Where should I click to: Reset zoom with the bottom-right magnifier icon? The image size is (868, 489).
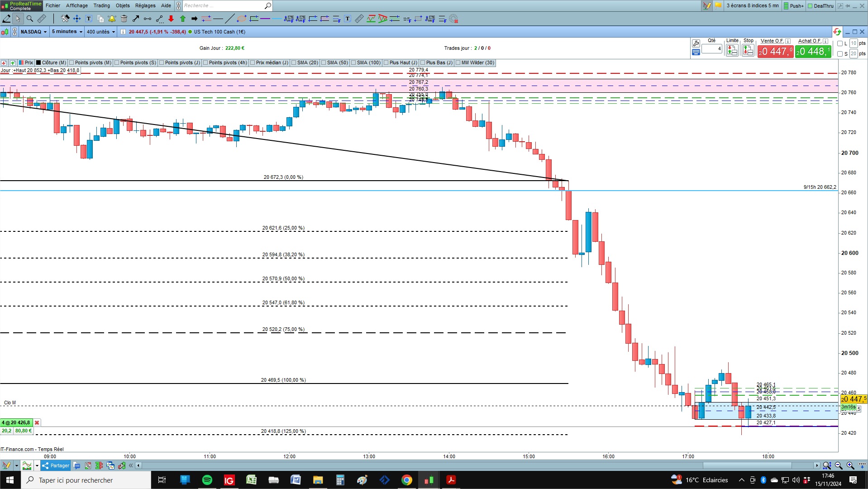[x=827, y=465]
